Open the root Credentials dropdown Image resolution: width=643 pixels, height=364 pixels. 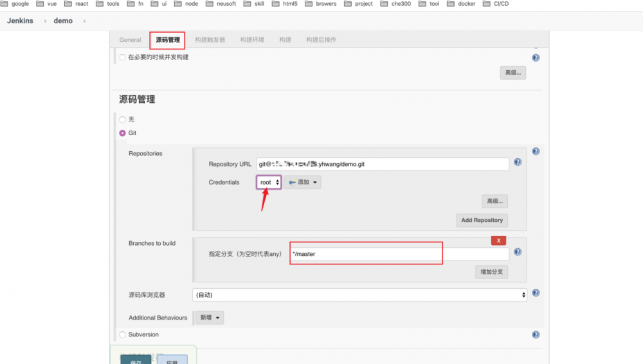[269, 182]
